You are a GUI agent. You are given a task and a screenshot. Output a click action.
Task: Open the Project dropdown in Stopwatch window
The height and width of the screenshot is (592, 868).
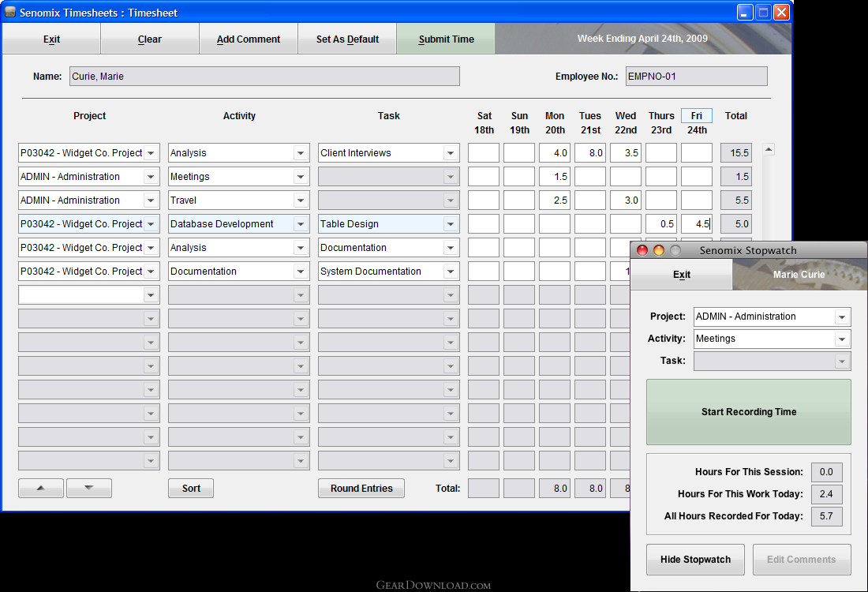tap(843, 317)
